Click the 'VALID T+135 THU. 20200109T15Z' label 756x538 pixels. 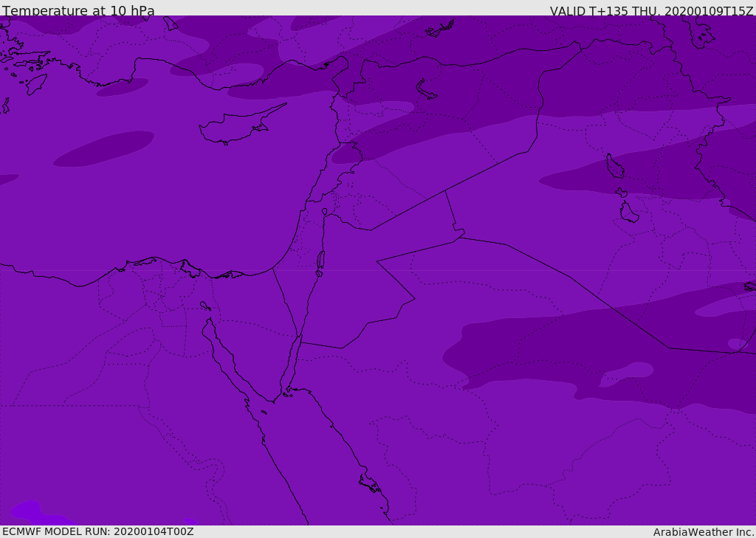coord(651,10)
